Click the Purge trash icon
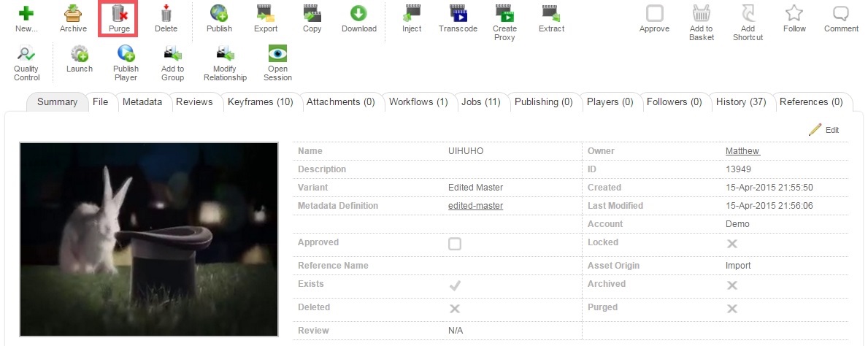The image size is (868, 346). (118, 15)
